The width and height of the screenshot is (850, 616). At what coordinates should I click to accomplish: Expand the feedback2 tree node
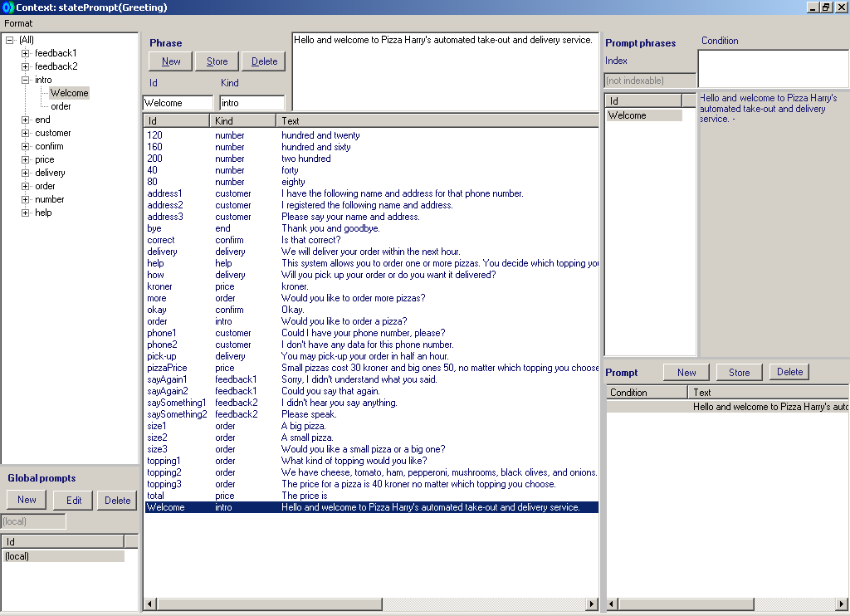tap(25, 66)
